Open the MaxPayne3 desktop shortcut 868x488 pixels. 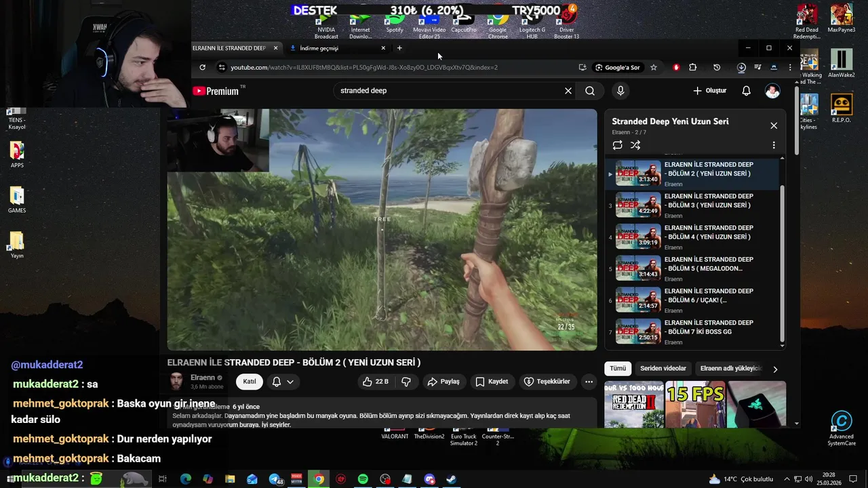[x=842, y=18]
